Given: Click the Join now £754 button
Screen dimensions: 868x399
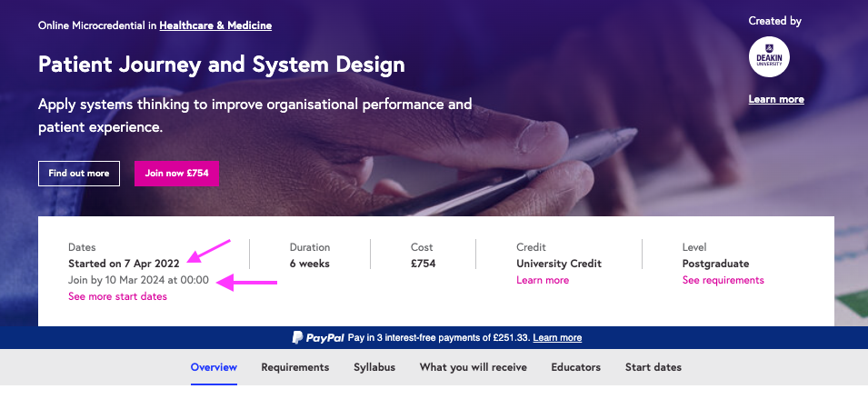Looking at the screenshot, I should [176, 174].
